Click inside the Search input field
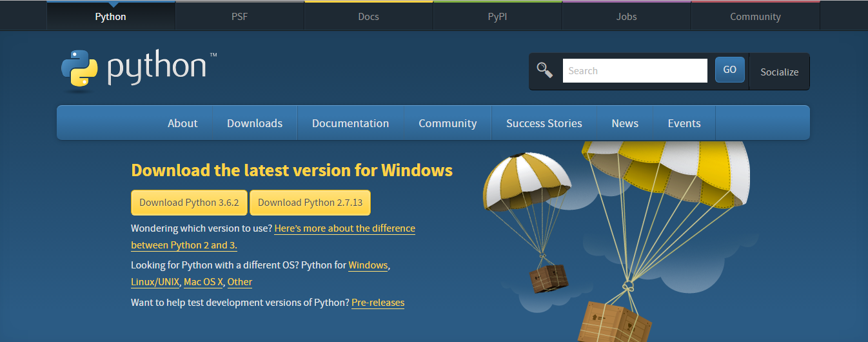The image size is (868, 342). (x=635, y=70)
